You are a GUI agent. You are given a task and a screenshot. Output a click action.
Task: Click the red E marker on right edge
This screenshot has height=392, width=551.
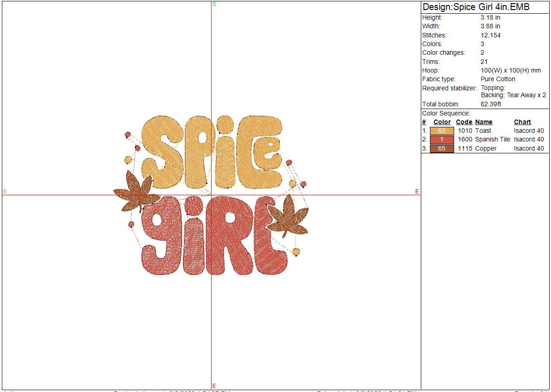417,192
